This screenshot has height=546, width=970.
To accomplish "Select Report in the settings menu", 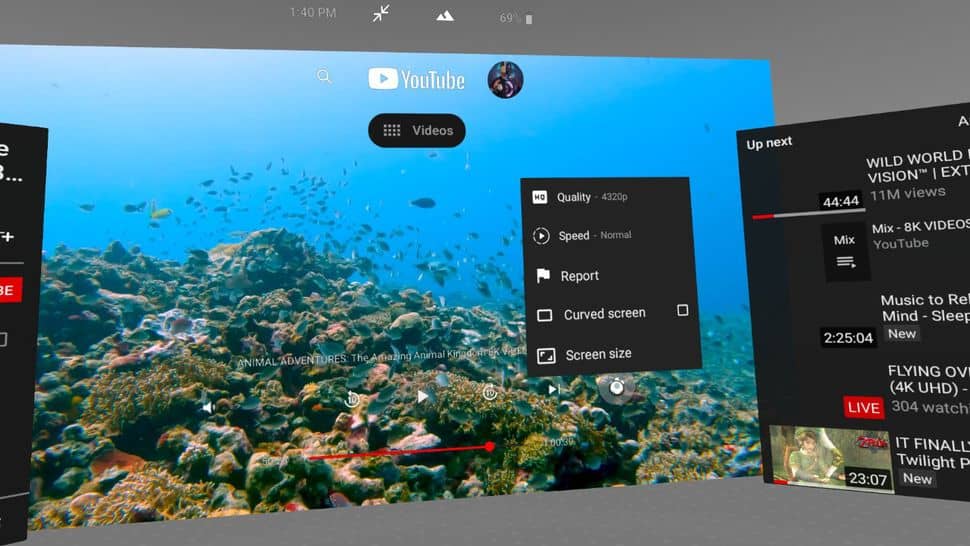I will 579,276.
